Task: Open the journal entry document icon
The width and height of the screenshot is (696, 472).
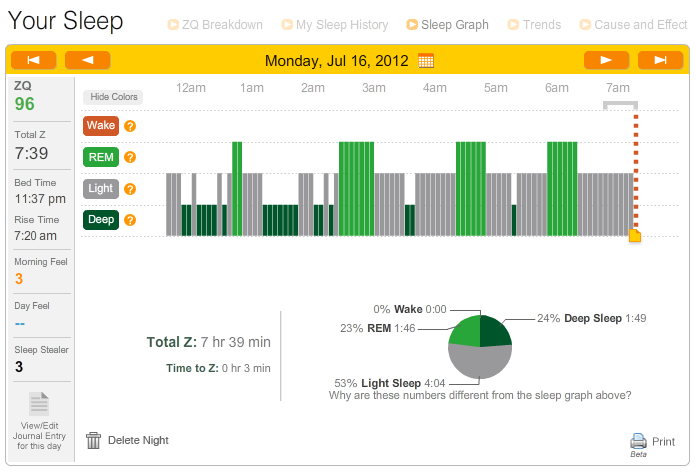Action: [x=39, y=404]
